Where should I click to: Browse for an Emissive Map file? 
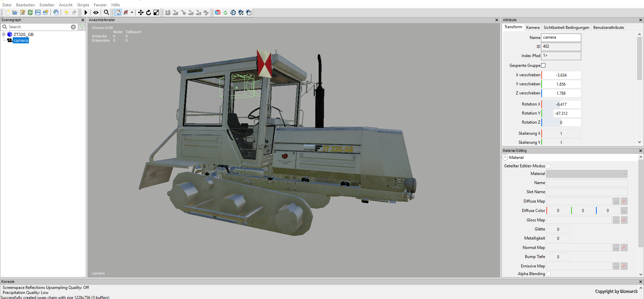coord(616,266)
